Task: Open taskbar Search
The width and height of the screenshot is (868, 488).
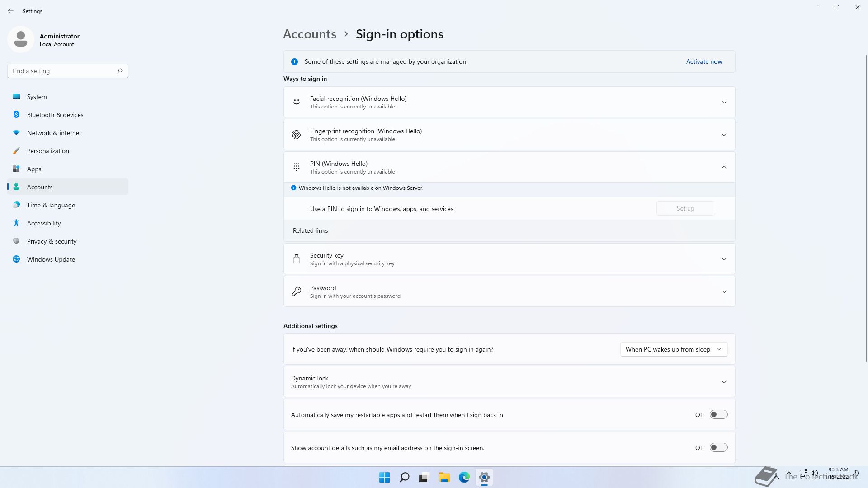Action: pos(405,477)
